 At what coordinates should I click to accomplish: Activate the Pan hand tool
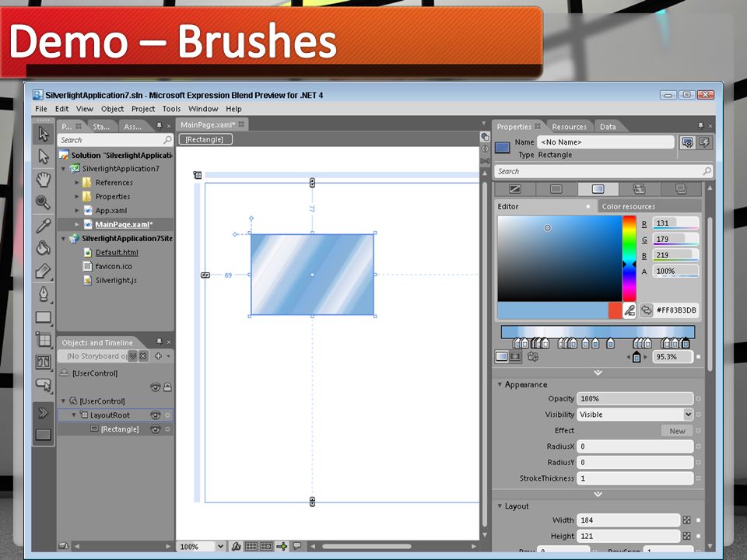(x=44, y=180)
